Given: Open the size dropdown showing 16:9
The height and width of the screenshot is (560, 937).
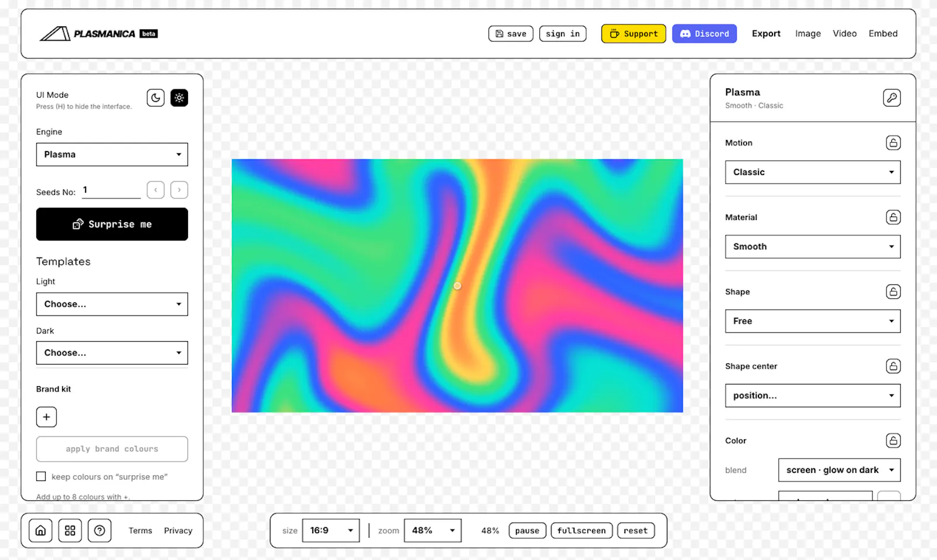Looking at the screenshot, I should click(x=331, y=531).
